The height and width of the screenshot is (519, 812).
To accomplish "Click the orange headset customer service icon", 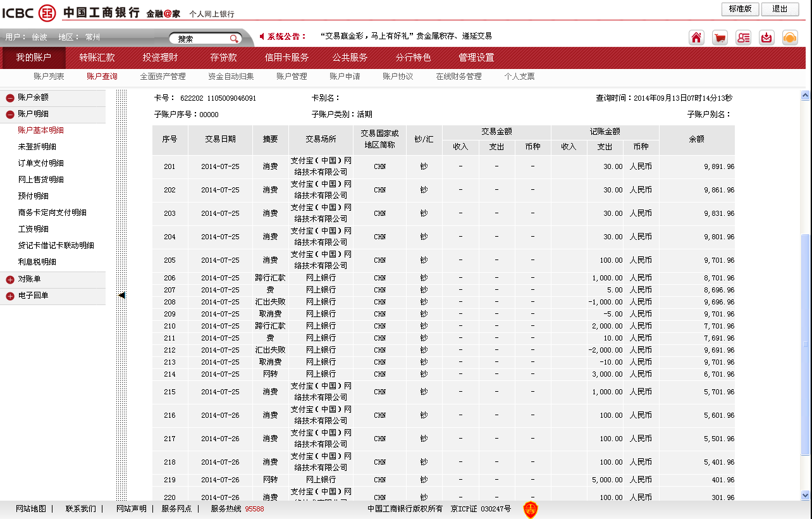I will (790, 37).
